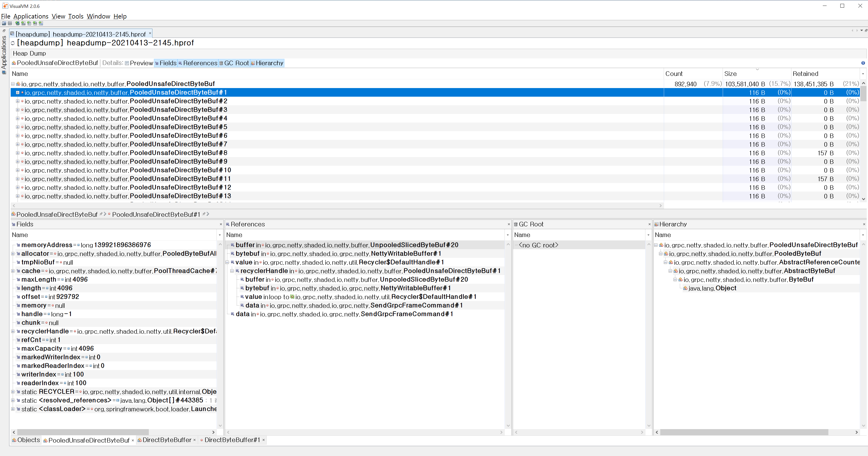Collapse the recyclerHandle node in References panel

(232, 271)
